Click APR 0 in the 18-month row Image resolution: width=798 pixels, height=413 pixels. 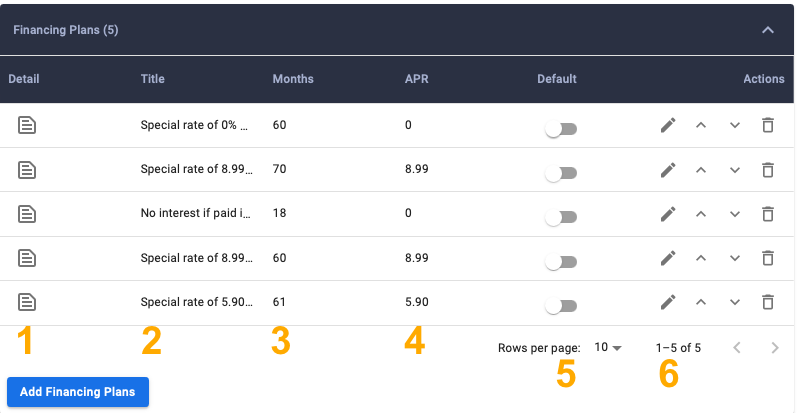pos(408,214)
